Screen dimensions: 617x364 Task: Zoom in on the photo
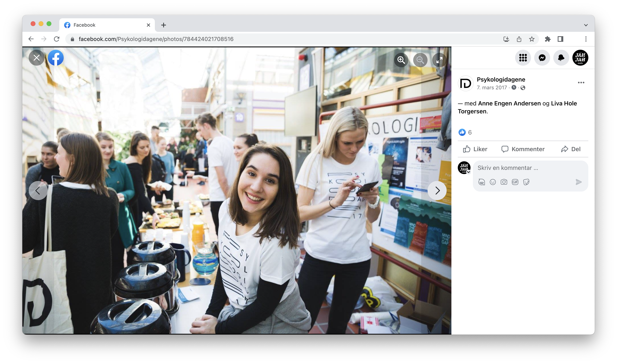401,60
